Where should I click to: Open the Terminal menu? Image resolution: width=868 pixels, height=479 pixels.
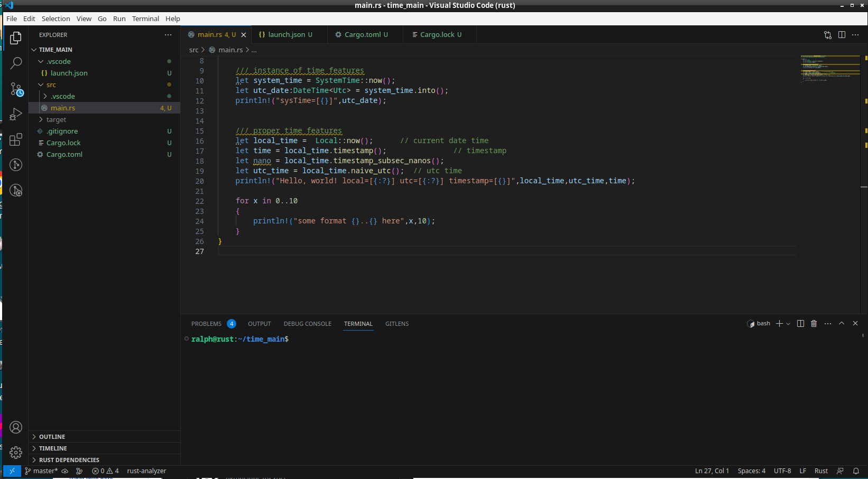(145, 18)
